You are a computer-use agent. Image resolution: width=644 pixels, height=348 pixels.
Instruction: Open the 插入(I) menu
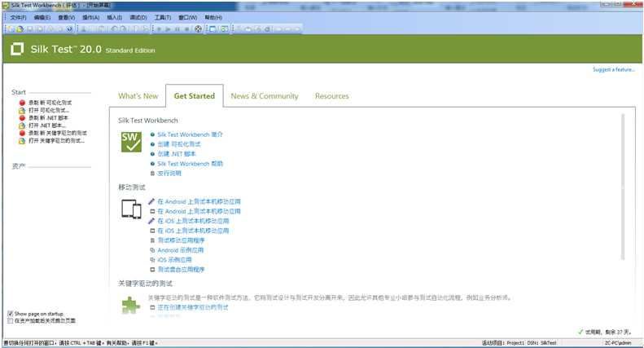[x=114, y=18]
